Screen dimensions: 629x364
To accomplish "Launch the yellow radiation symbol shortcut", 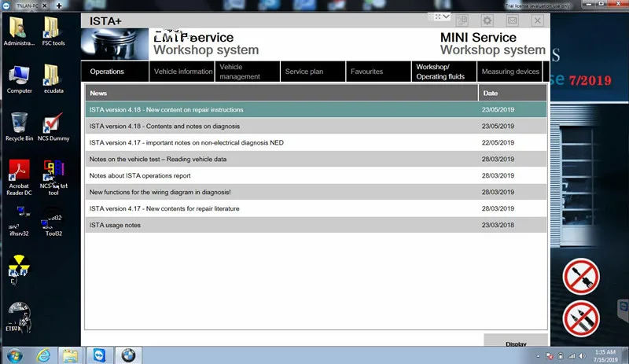I will (19, 268).
